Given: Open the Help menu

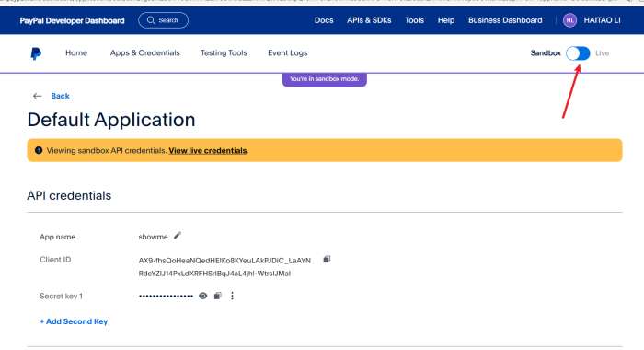Looking at the screenshot, I should [x=446, y=20].
